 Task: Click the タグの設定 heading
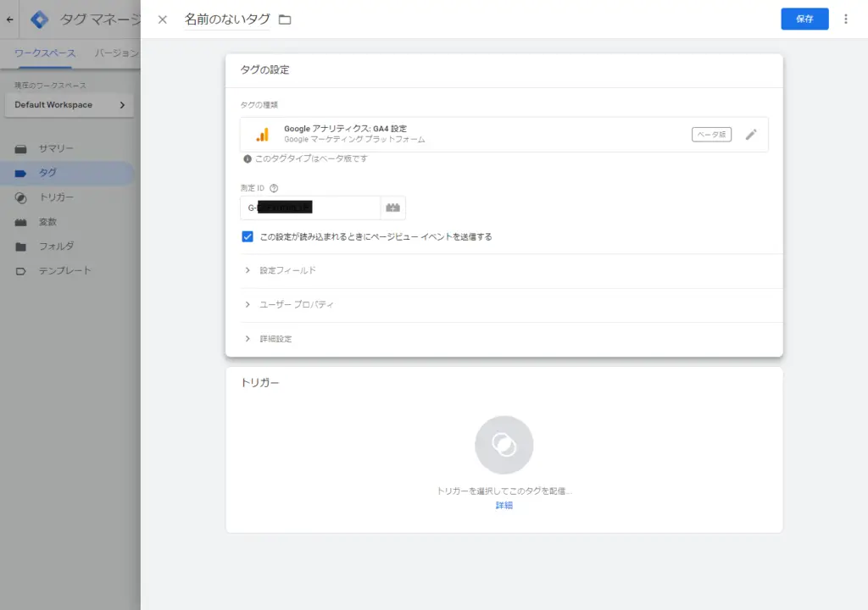(264, 69)
